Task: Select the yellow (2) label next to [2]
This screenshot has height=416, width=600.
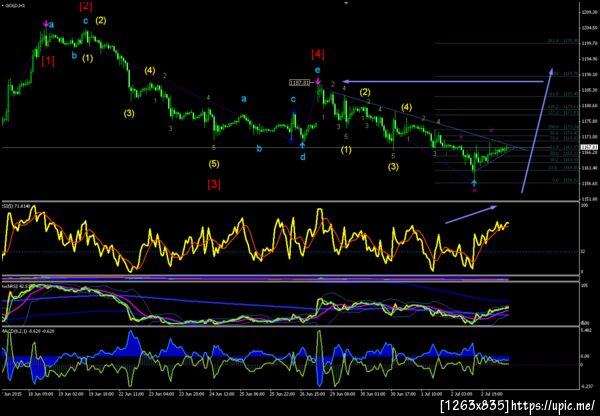Action: coord(101,20)
